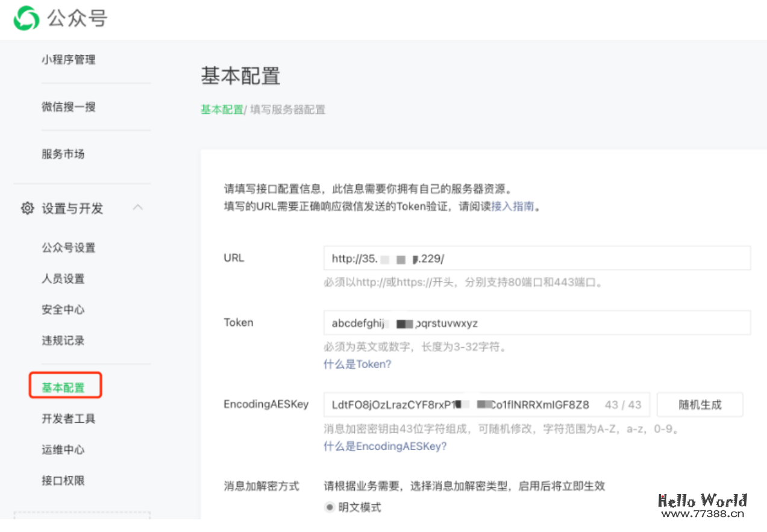This screenshot has height=532, width=767.
Task: Collapse the 设置与开发 section chevron
Action: coord(138,207)
